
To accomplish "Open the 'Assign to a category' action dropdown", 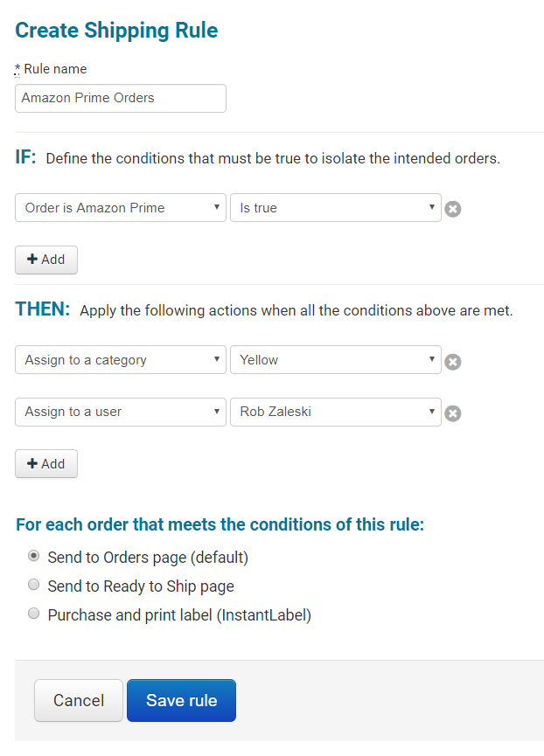I will click(120, 360).
